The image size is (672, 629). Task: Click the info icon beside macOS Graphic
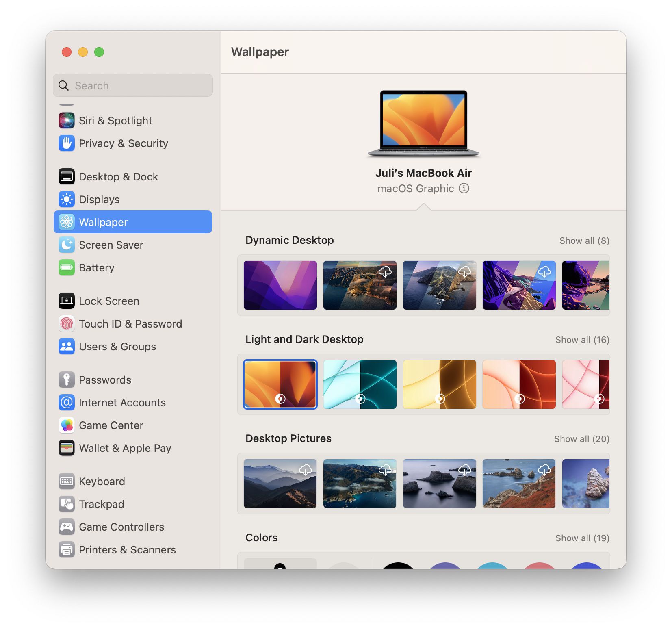(464, 188)
